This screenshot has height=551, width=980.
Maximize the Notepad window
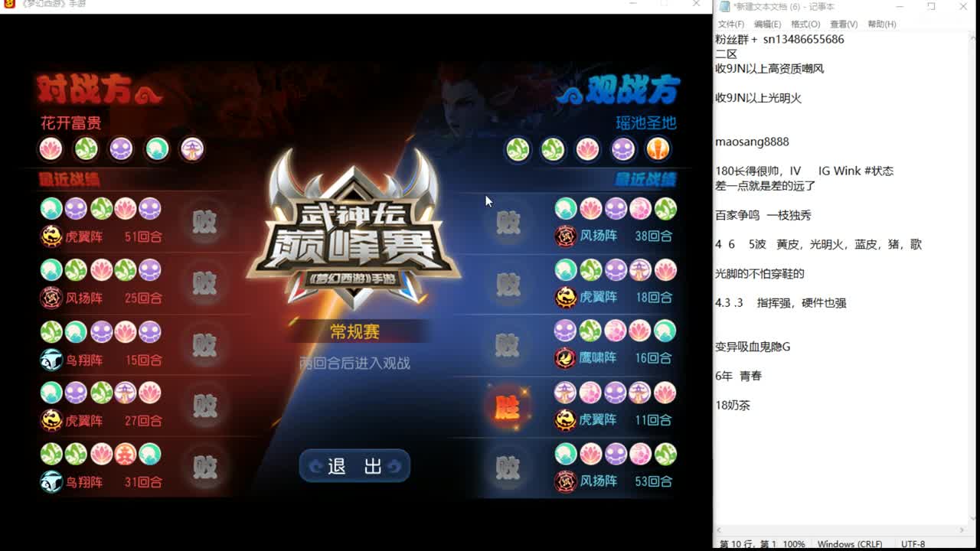click(x=931, y=6)
